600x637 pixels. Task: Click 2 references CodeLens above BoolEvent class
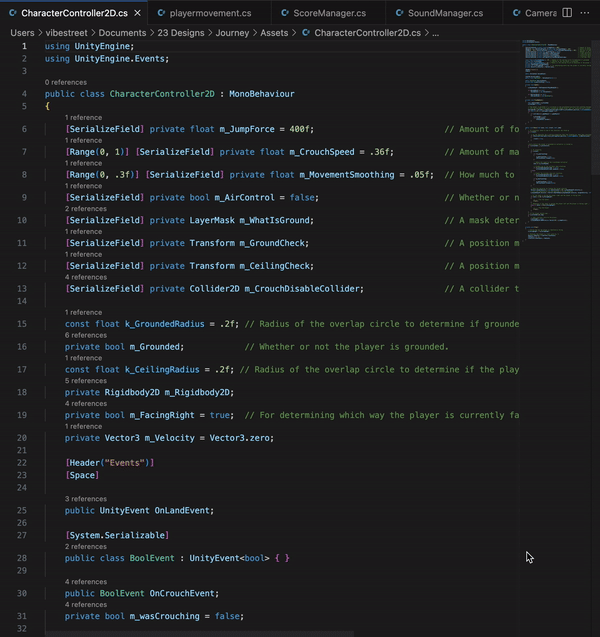pyautogui.click(x=86, y=546)
